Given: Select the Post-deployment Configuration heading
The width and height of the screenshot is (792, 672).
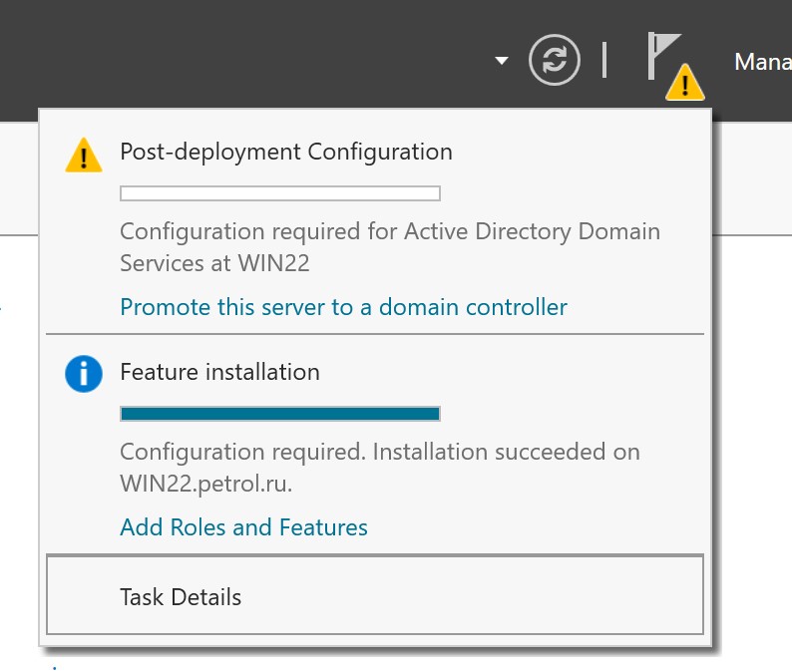Looking at the screenshot, I should pyautogui.click(x=286, y=152).
